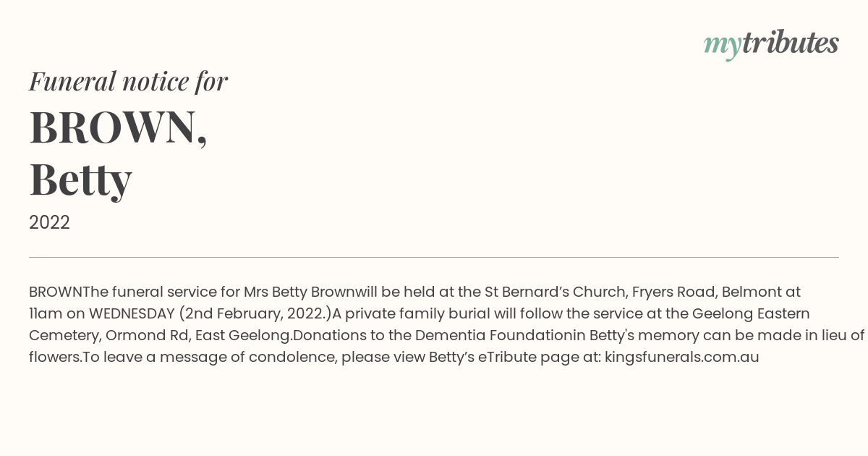Click the BROWN, surname heading

point(118,127)
